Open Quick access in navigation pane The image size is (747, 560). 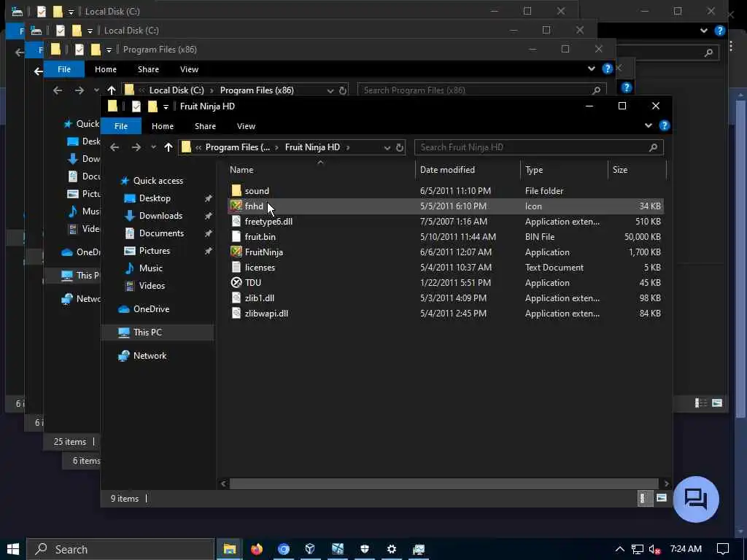[x=158, y=181]
